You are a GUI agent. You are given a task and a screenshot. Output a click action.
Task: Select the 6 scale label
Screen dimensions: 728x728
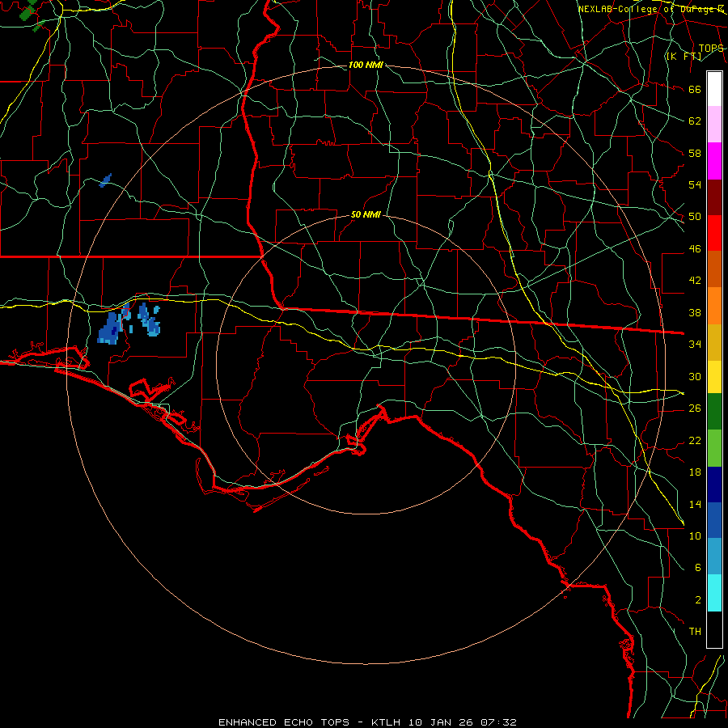pyautogui.click(x=697, y=568)
